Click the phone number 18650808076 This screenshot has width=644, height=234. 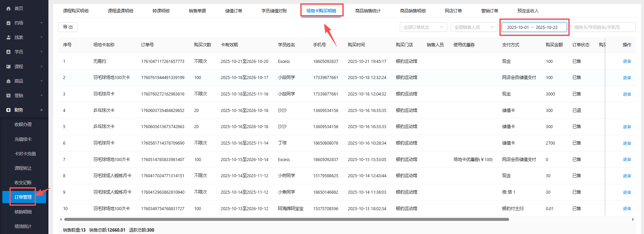[326, 143]
